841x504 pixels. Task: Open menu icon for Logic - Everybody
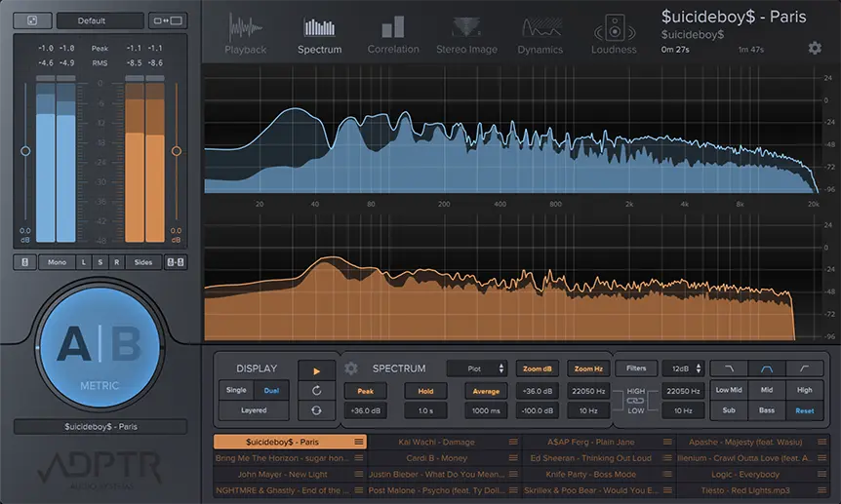click(821, 474)
